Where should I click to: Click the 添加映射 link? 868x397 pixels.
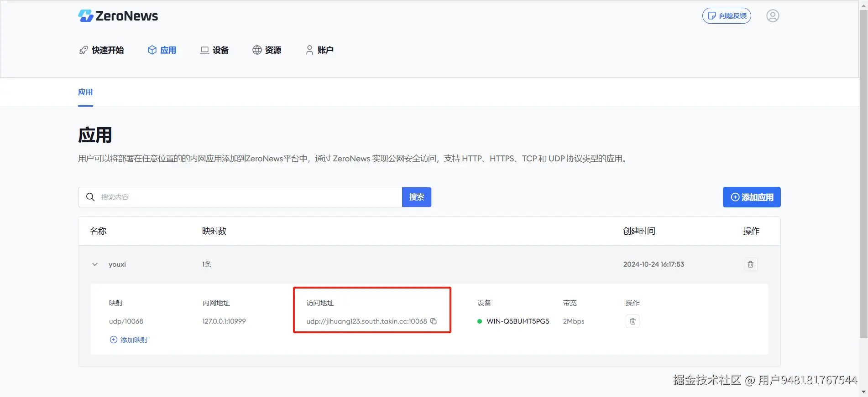click(129, 340)
